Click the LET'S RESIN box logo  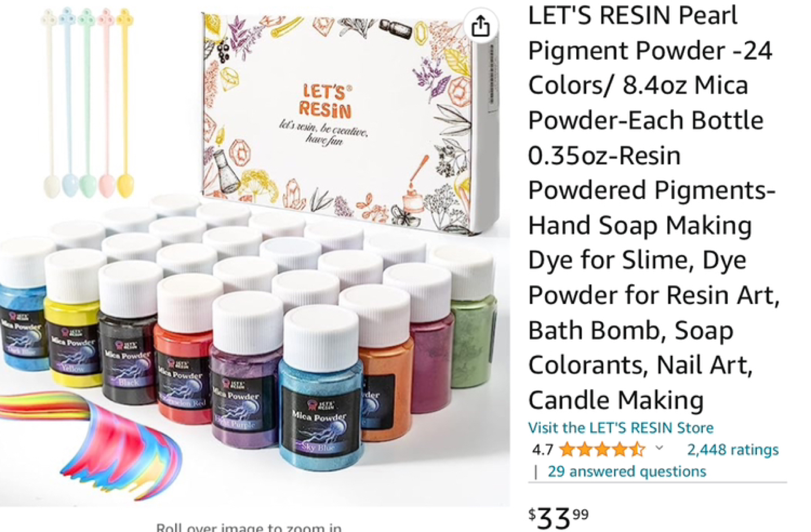coord(325,102)
